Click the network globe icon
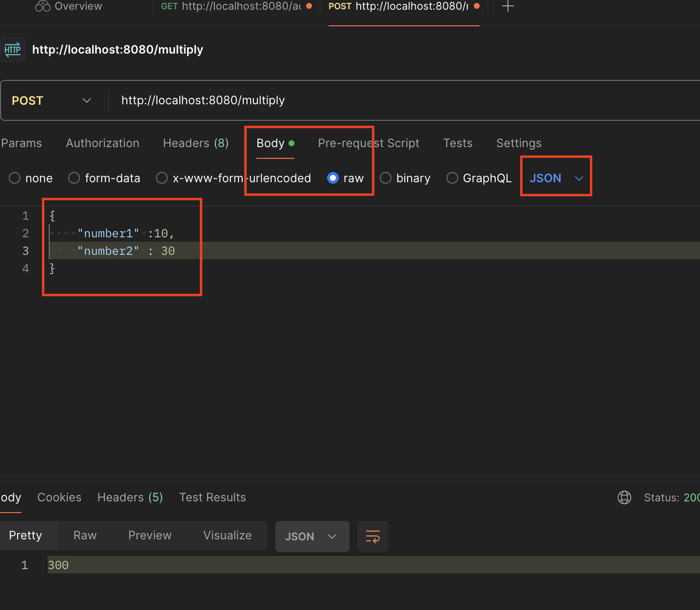The height and width of the screenshot is (610, 700). pyautogui.click(x=624, y=497)
